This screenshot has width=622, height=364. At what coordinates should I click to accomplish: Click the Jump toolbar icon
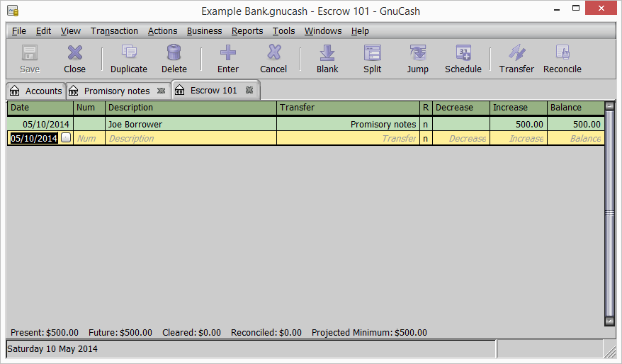tap(417, 59)
